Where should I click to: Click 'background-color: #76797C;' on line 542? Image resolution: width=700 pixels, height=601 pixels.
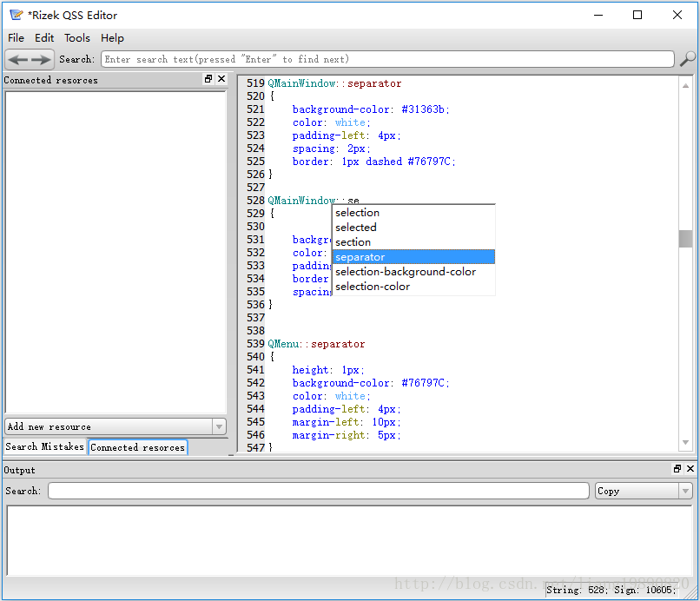point(371,383)
